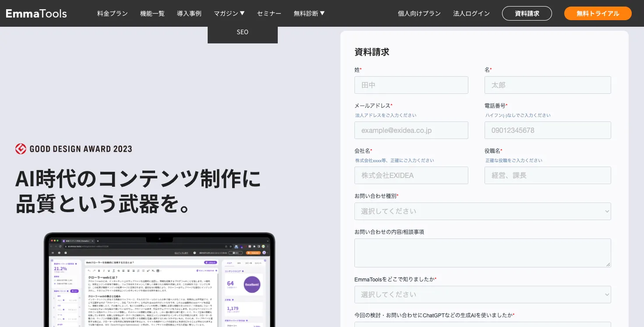Open the EmmaToolsをどこで知りましたか dropdown
The width and height of the screenshot is (644, 327).
(x=483, y=295)
